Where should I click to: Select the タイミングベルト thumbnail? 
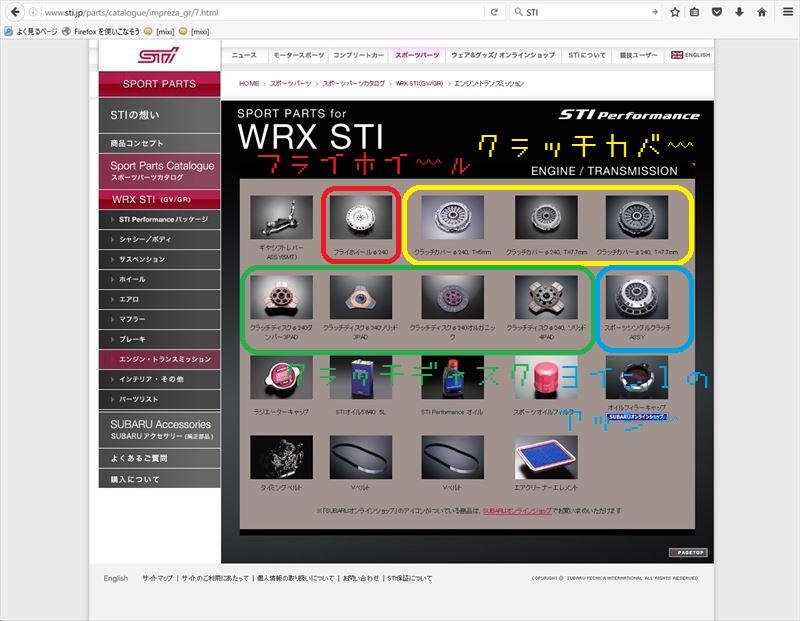(281, 457)
